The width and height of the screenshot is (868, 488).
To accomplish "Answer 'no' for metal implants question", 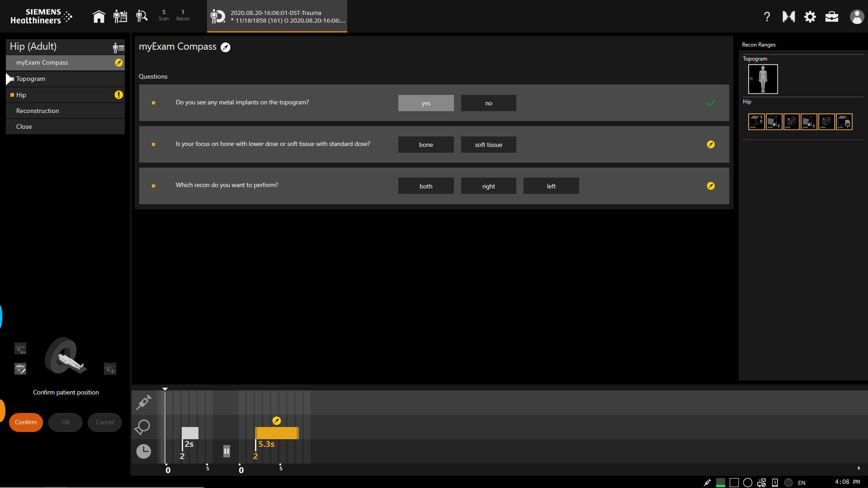I will click(488, 103).
